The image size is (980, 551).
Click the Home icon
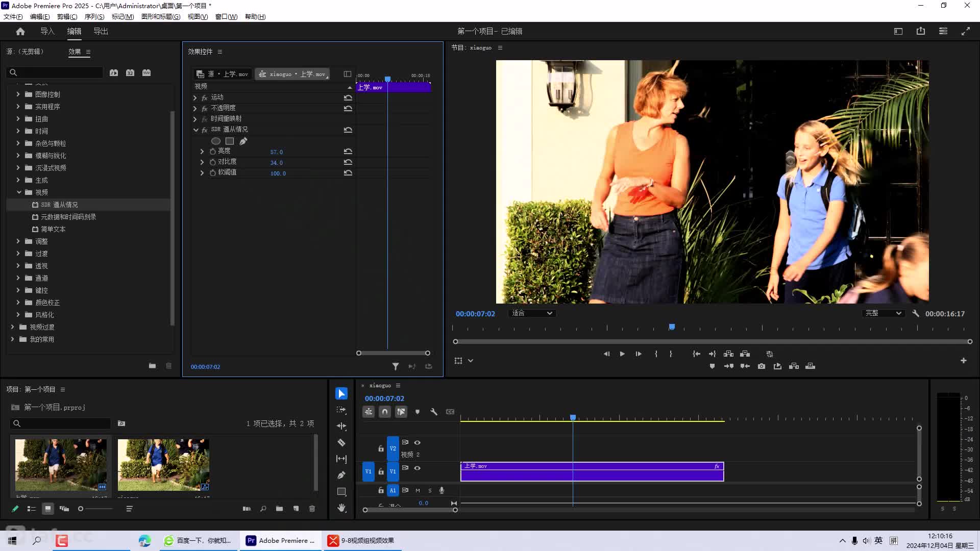point(20,32)
